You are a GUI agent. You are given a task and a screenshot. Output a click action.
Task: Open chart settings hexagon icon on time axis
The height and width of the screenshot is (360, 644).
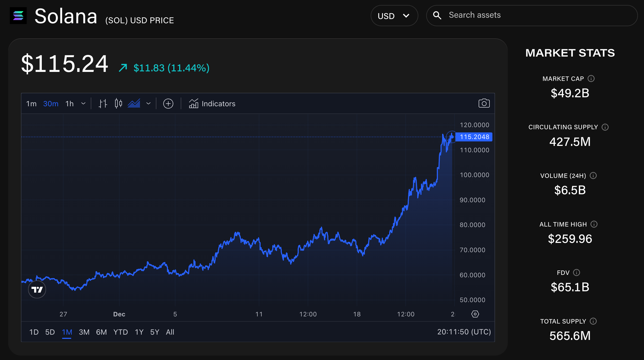click(475, 314)
